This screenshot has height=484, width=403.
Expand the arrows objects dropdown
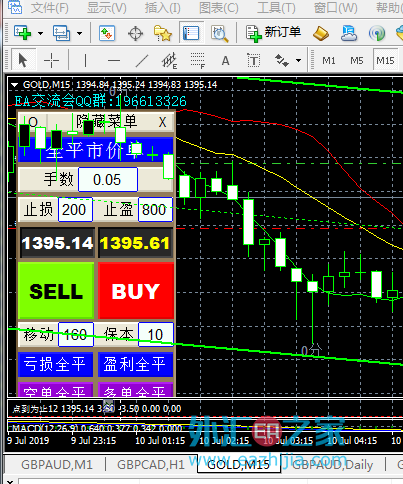[x=298, y=61]
